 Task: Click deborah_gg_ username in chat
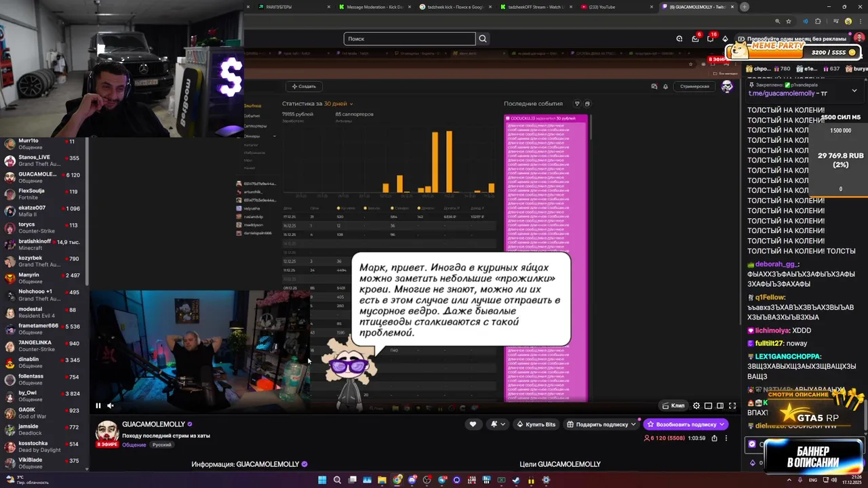coord(776,264)
